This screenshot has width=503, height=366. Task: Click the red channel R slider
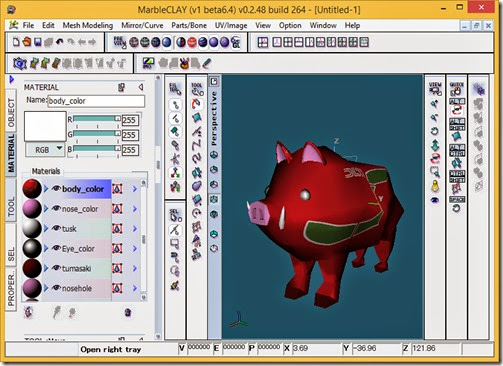point(97,119)
